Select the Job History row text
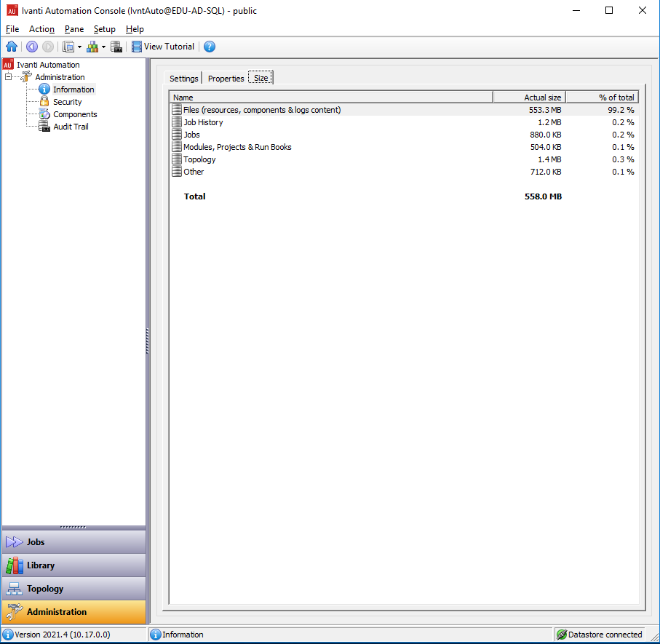 (x=203, y=122)
